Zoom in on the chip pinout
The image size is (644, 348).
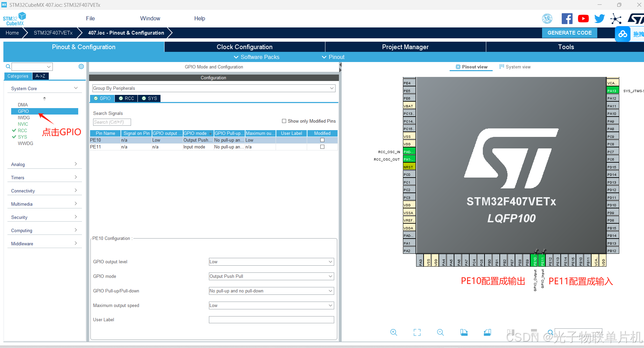click(x=393, y=332)
